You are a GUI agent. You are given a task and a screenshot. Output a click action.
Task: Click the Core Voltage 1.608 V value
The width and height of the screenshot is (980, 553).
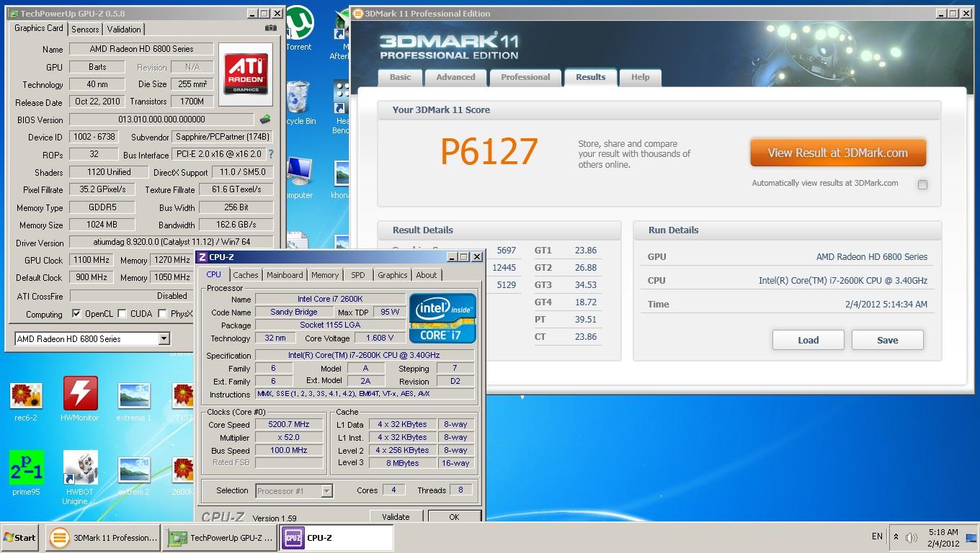[380, 338]
